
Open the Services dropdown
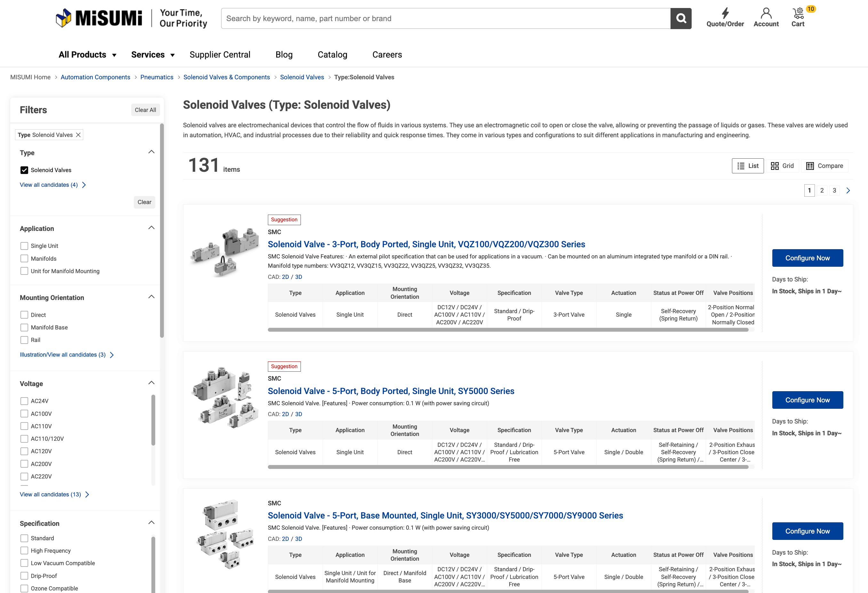tap(153, 54)
